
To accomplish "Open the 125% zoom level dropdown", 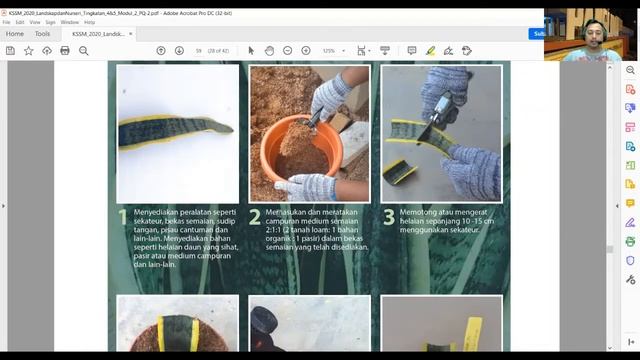I will (343, 51).
